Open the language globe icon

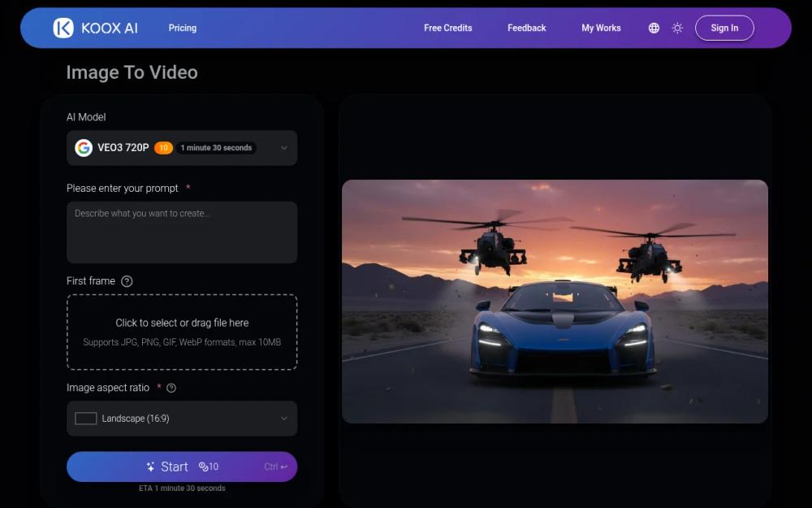[654, 27]
